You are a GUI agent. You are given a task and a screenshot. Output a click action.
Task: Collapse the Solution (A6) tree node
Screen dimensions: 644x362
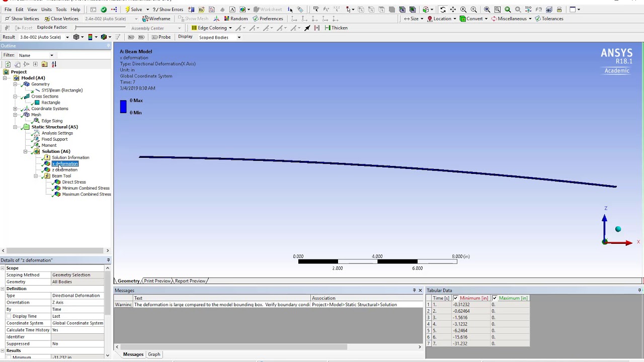25,151
